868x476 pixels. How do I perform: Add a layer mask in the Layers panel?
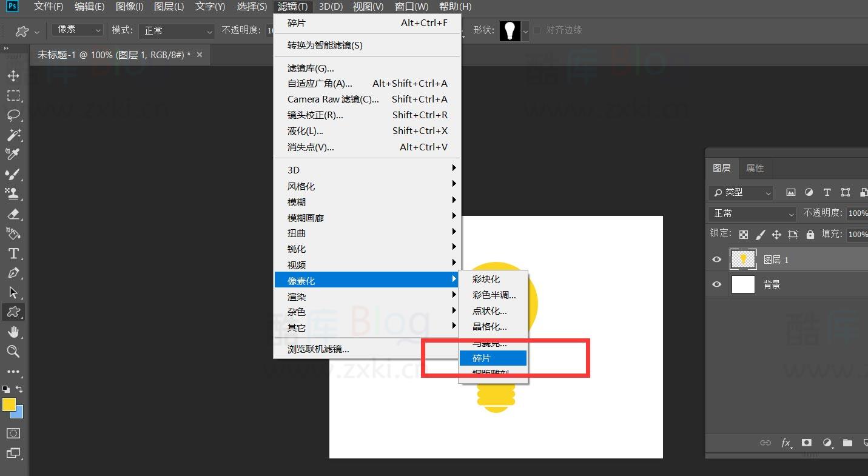pyautogui.click(x=807, y=443)
